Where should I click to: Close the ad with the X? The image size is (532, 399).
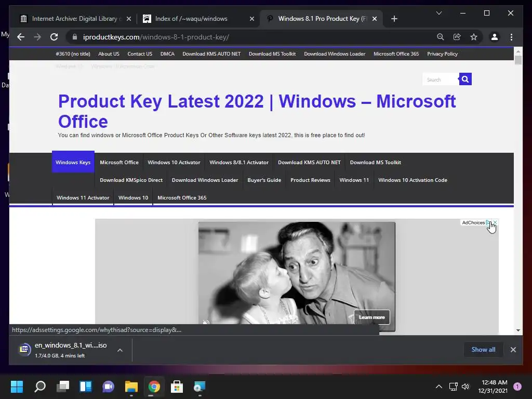[495, 222]
